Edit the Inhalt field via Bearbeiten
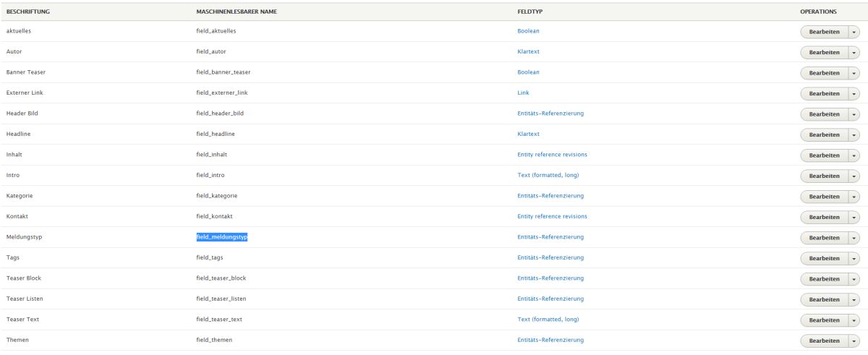The image size is (868, 355). pos(824,155)
